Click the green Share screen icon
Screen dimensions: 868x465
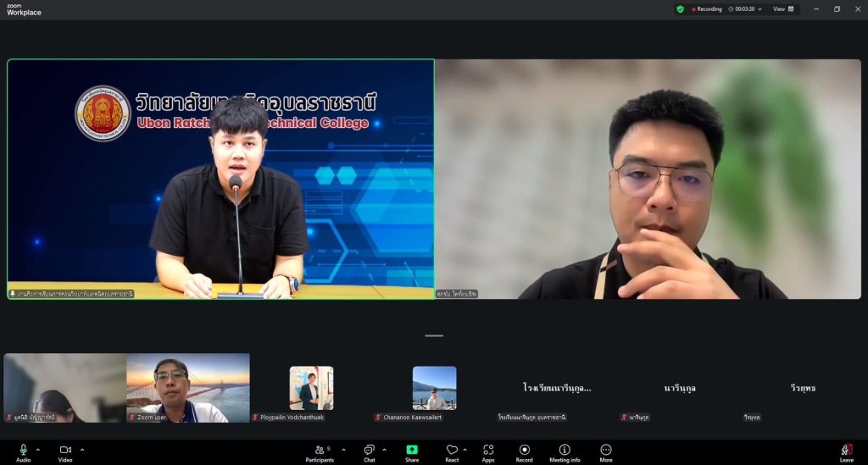click(412, 450)
